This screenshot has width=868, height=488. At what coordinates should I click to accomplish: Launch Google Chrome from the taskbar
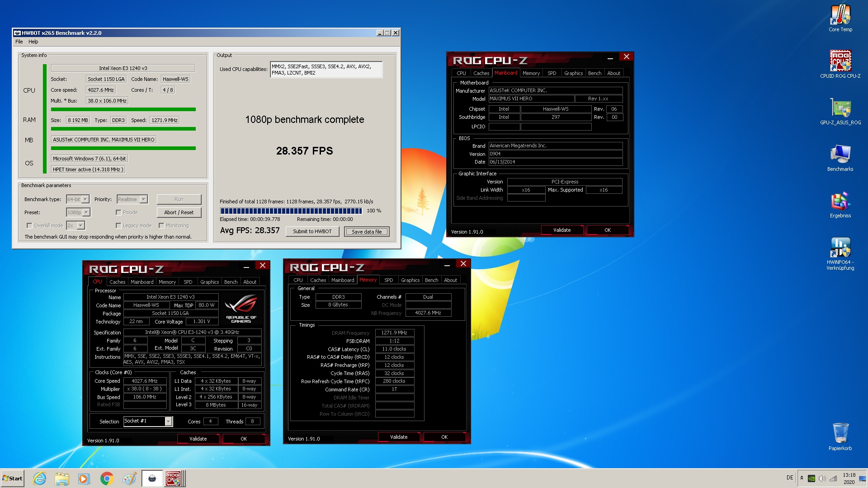[x=107, y=478]
